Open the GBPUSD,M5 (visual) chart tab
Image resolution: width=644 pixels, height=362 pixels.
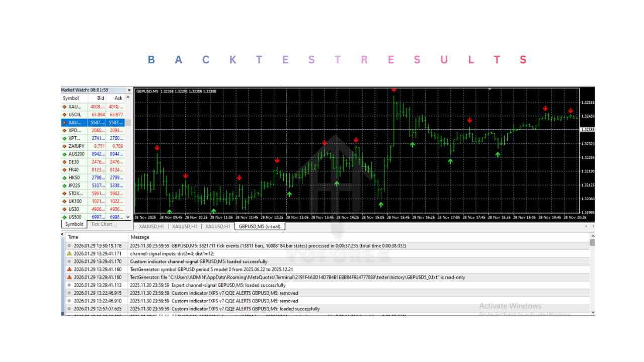260,226
